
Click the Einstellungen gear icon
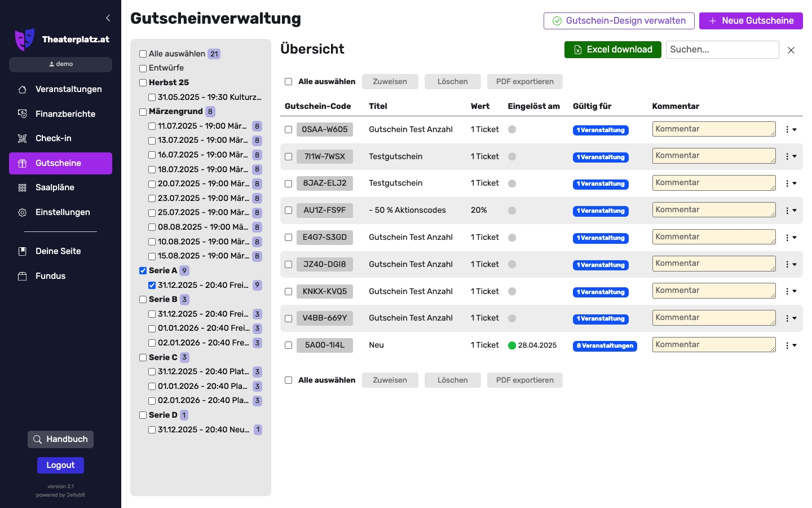coord(23,212)
